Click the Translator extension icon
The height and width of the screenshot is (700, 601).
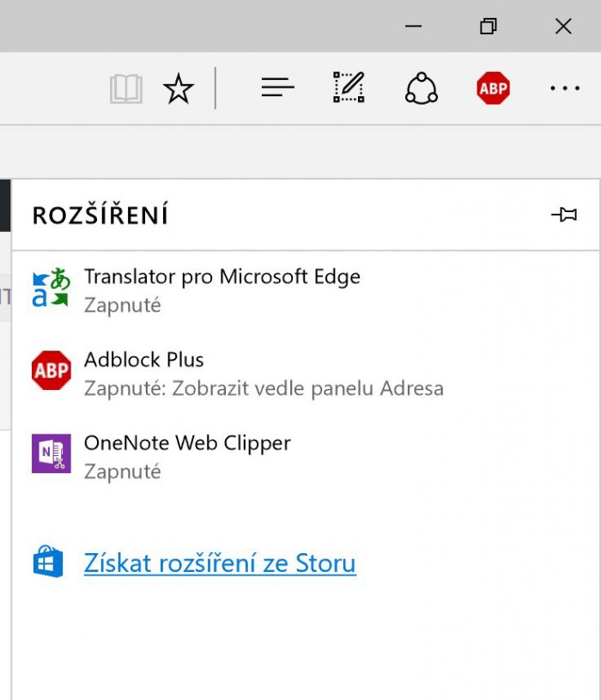[x=51, y=289]
